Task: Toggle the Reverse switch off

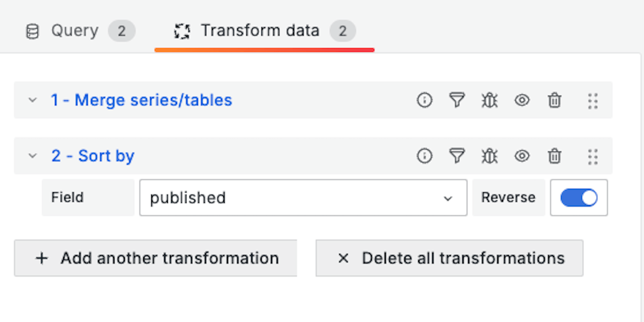Action: coord(579,197)
